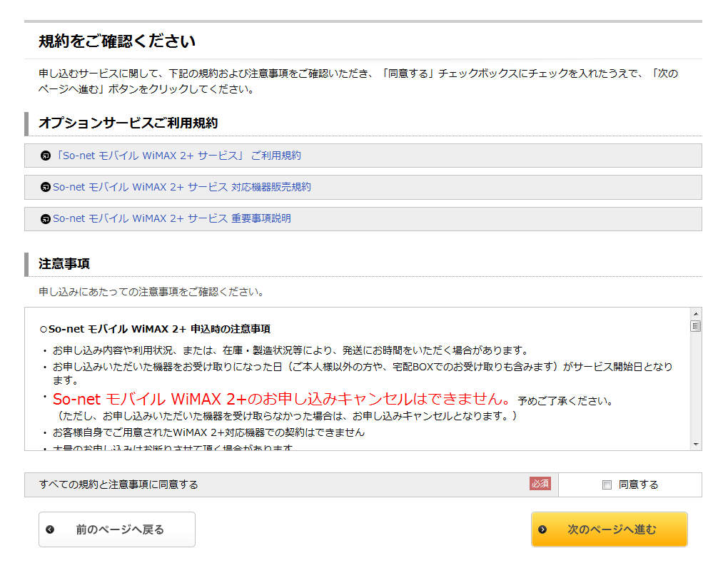The width and height of the screenshot is (728, 568).
Task: Click the icon beside 「So-net モバイル WiMAX 2+ サービス」ご利用規約
Action: coord(46,156)
